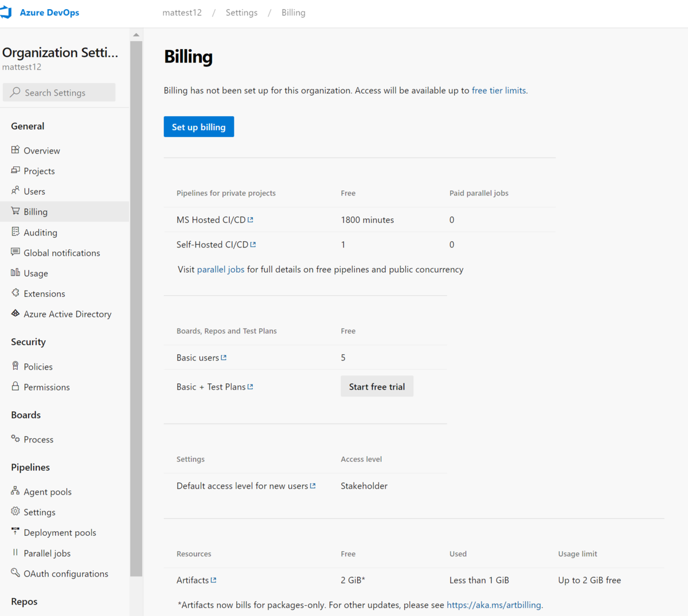This screenshot has width=688, height=616.
Task: Select Auditing in the sidebar
Action: tap(40, 232)
